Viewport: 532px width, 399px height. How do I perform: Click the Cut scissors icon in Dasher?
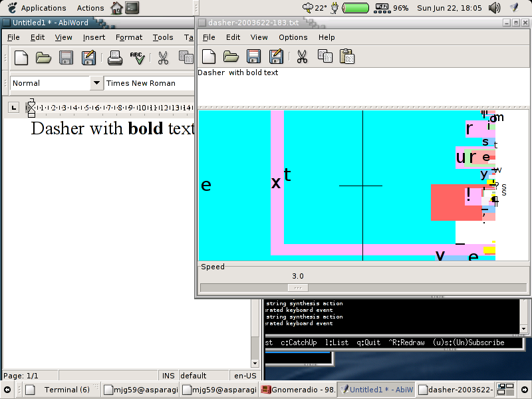click(302, 57)
